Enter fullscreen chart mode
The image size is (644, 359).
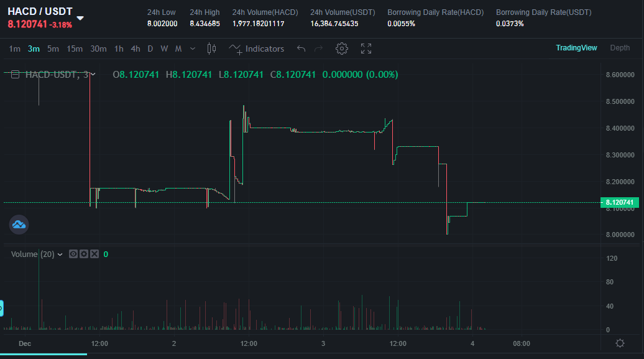366,49
